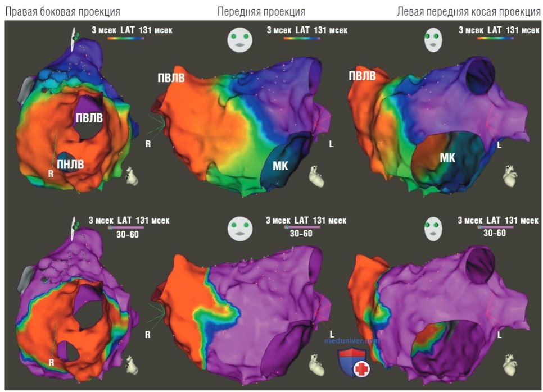The width and height of the screenshot is (543, 392).
Task: Select the face orientation icon in lower anterior map
Action: click(x=239, y=229)
